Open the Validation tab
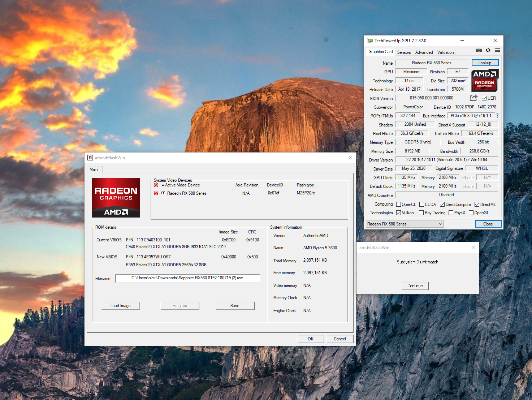 pyautogui.click(x=445, y=52)
